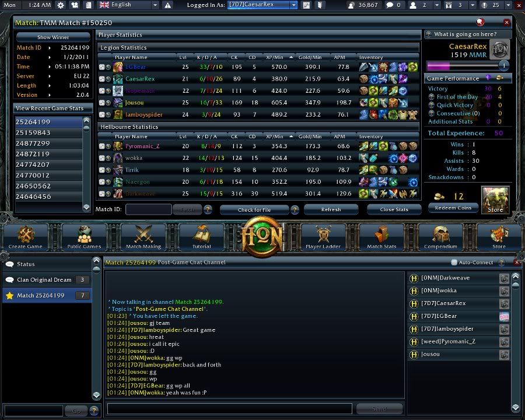
Task: Sort Hellbourne table by XP/Min arrow
Action: click(291, 136)
